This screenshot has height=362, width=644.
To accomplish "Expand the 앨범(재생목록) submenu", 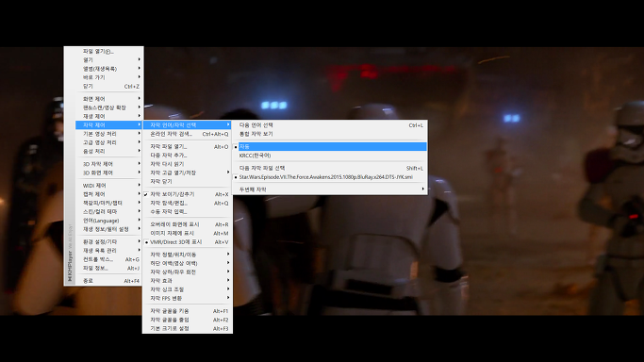I will pyautogui.click(x=108, y=69).
